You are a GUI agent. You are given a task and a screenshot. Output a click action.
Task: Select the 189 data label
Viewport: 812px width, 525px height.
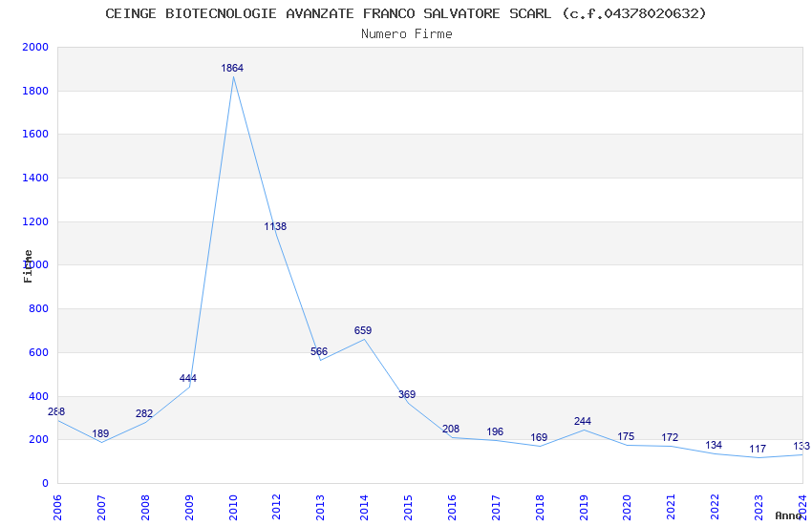(x=100, y=433)
